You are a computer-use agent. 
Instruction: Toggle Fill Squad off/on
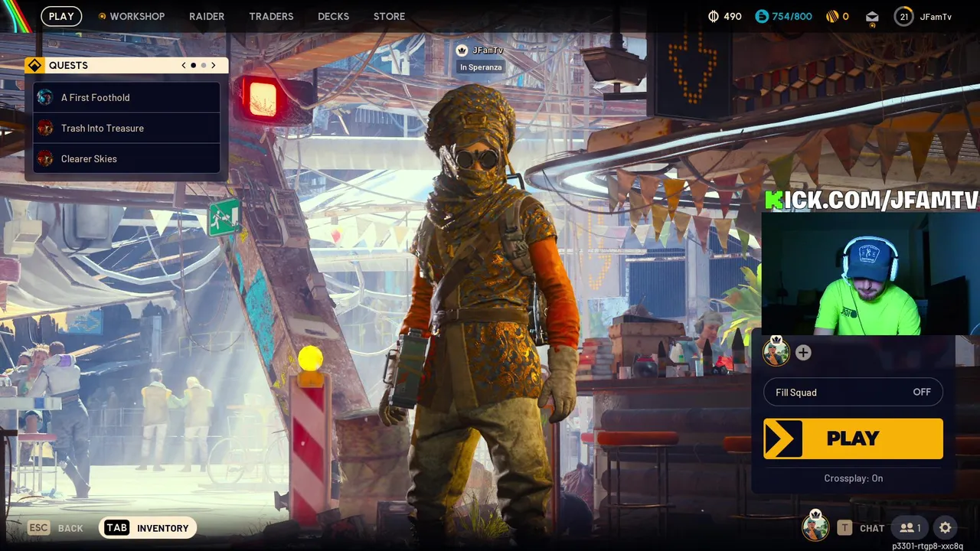tap(853, 392)
